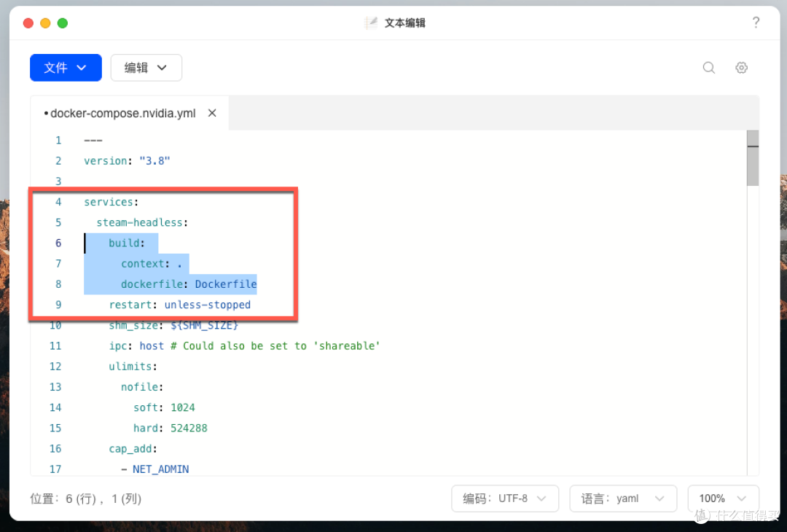
Task: Click line number 6 in the gutter
Action: [58, 243]
